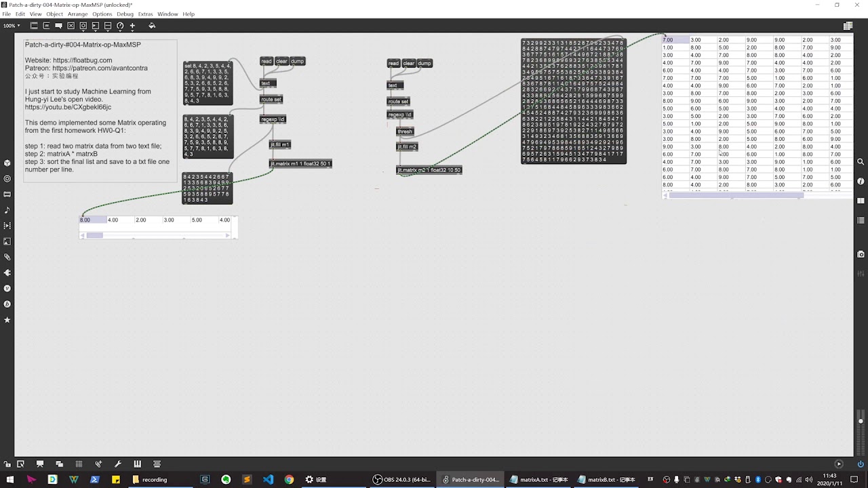Open the Objects browser in left sidebar

tap(7, 163)
